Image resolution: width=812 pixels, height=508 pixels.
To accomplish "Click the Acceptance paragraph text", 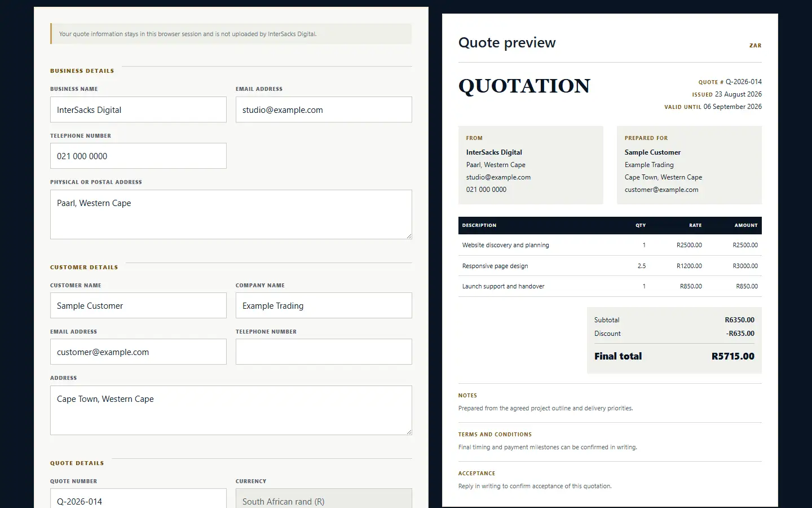I will pyautogui.click(x=535, y=486).
